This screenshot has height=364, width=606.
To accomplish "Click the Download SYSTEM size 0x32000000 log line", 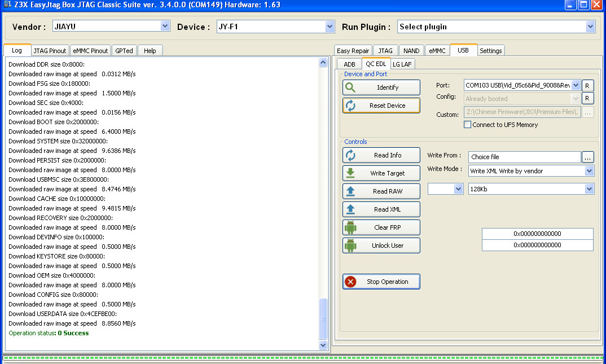I will click(x=58, y=141).
